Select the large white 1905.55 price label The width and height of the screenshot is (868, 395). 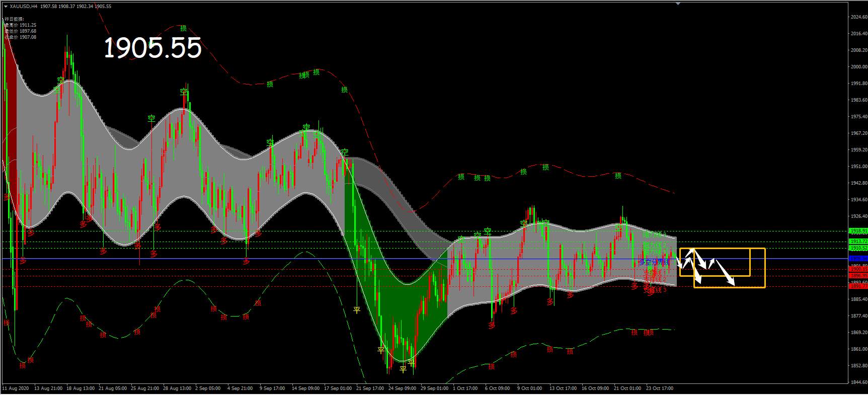coord(152,48)
